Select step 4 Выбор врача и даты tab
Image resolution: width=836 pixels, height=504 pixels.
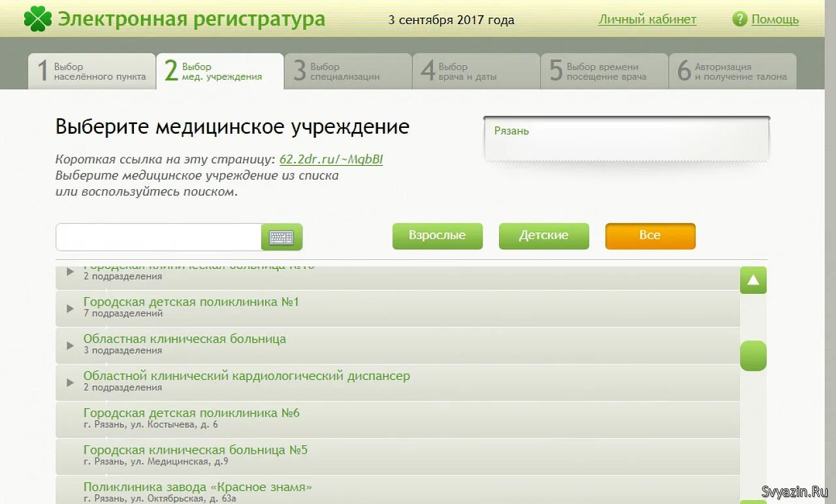coord(476,71)
